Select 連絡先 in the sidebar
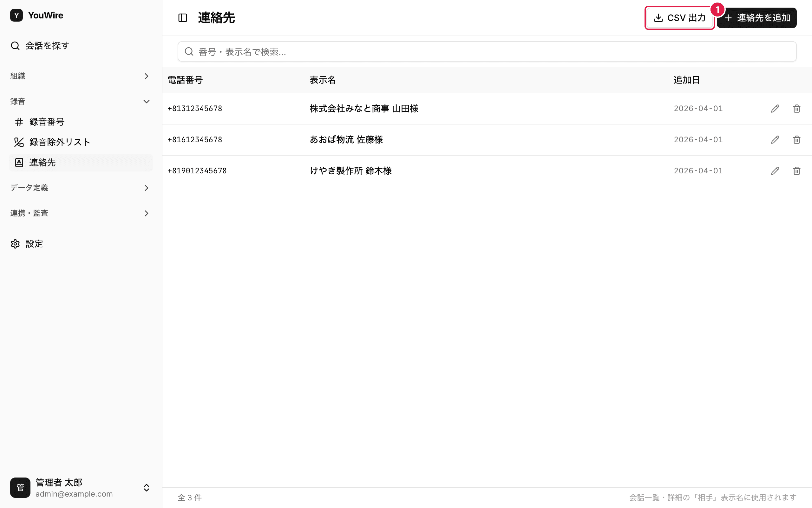The width and height of the screenshot is (812, 508). pyautogui.click(x=81, y=163)
